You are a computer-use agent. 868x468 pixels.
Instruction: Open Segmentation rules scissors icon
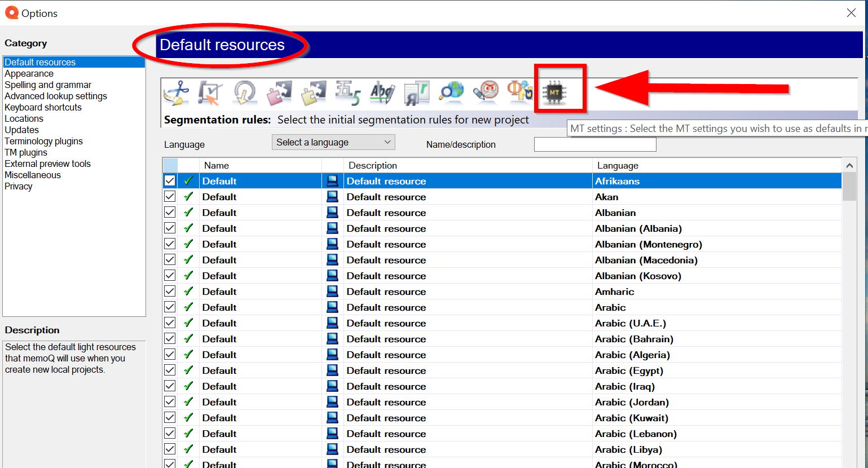(177, 92)
